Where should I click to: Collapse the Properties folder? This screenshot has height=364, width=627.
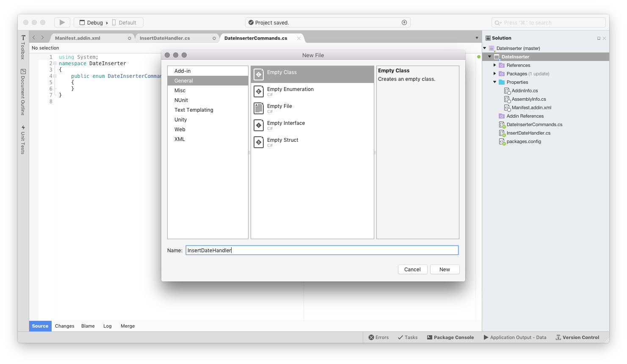[494, 82]
